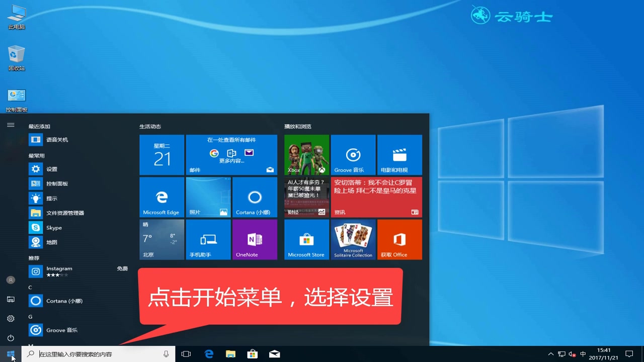Screen dimensions: 644x362
Task: Open Microsoft Edge from the taskbar
Action: [208, 353]
